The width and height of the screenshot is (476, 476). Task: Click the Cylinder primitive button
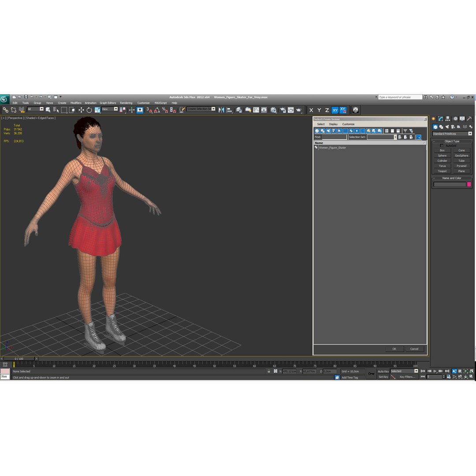(x=443, y=161)
